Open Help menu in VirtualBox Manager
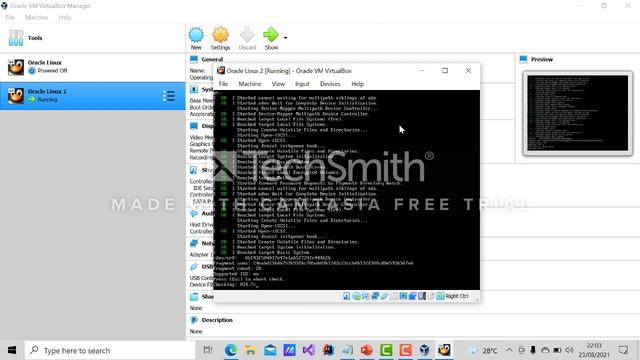 [x=65, y=17]
